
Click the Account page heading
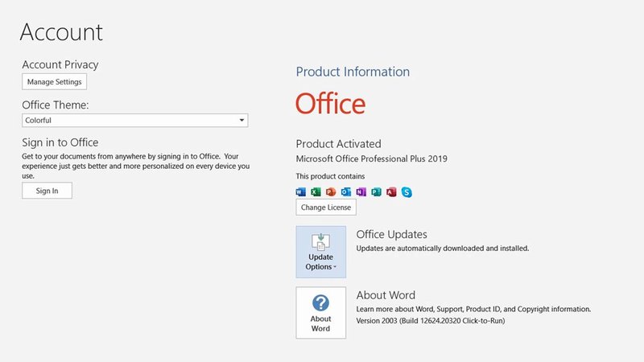61,32
